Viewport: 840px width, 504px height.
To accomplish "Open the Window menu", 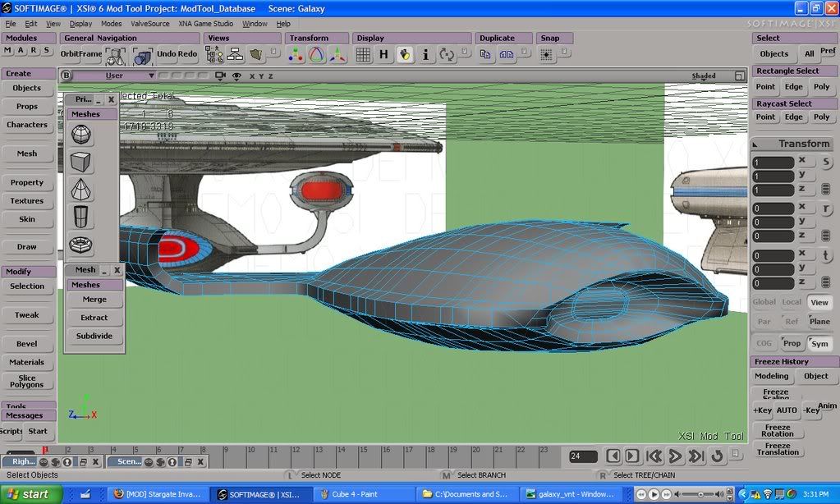I will (x=255, y=24).
